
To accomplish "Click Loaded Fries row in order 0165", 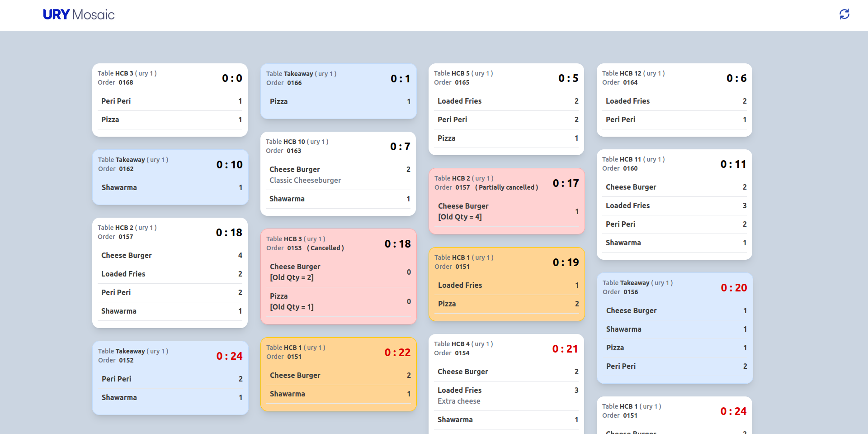I will [506, 101].
